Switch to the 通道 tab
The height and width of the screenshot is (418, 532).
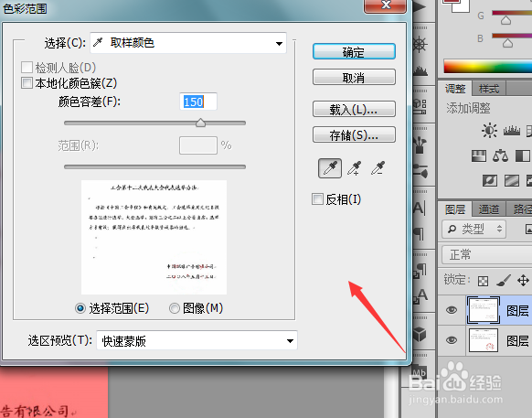click(489, 209)
